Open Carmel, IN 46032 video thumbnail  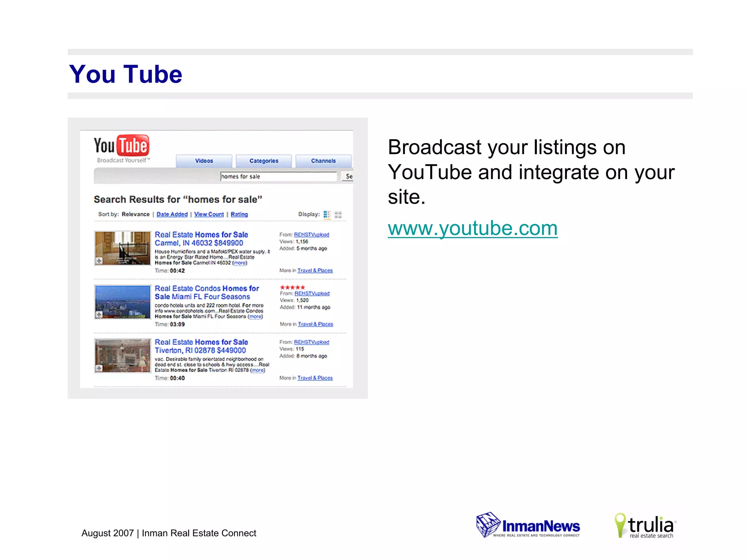122,248
